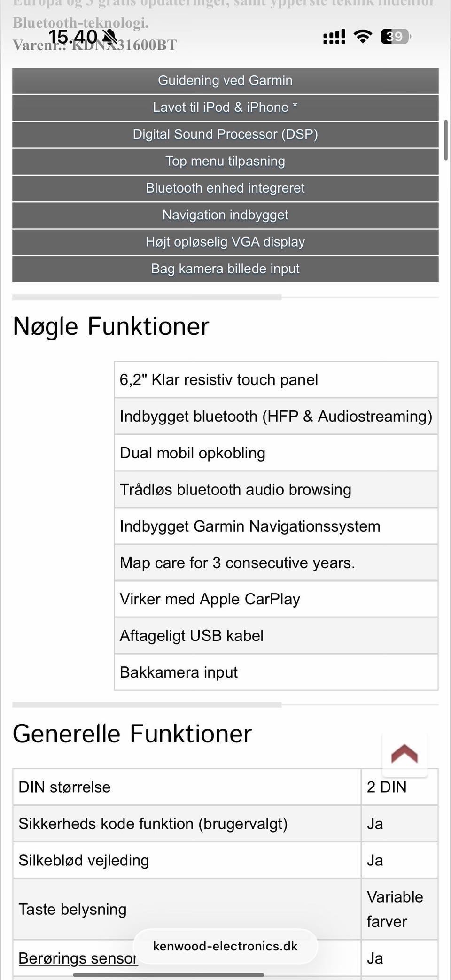This screenshot has height=980, width=451.
Task: Tap the kenwood-electronics.dk address pill
Action: point(225,946)
